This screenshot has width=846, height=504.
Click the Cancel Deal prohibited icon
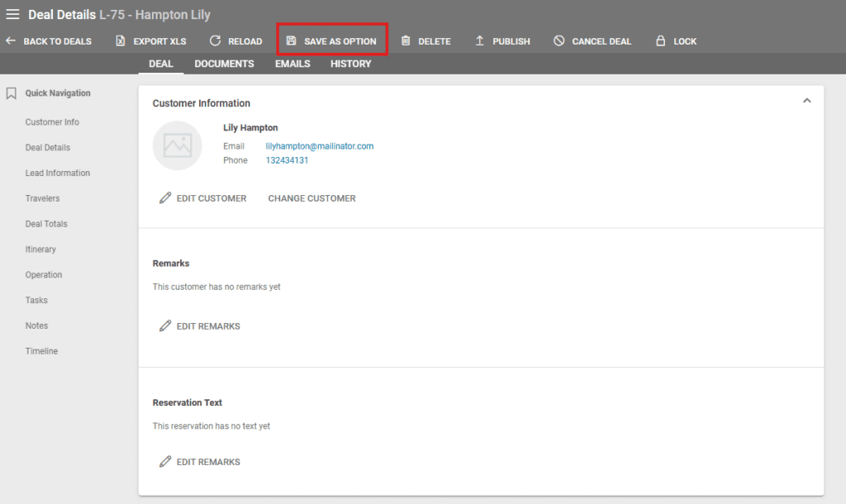click(x=559, y=40)
